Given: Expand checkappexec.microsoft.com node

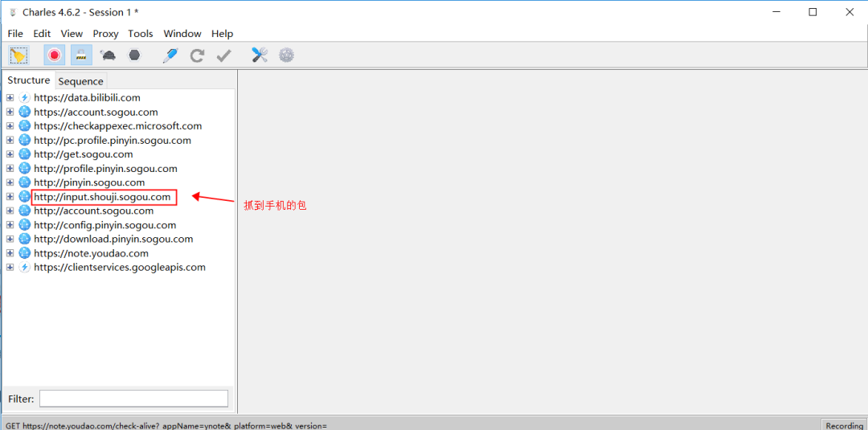Looking at the screenshot, I should coord(10,126).
